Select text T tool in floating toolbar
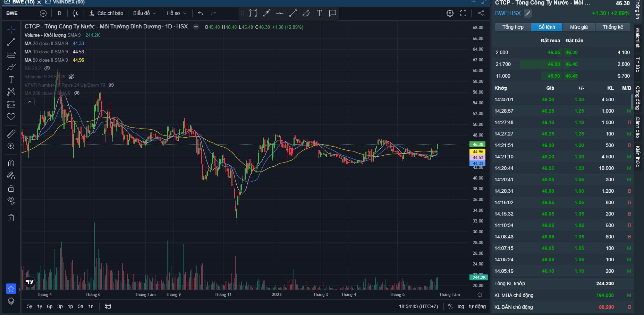644x315 pixels. (319, 13)
